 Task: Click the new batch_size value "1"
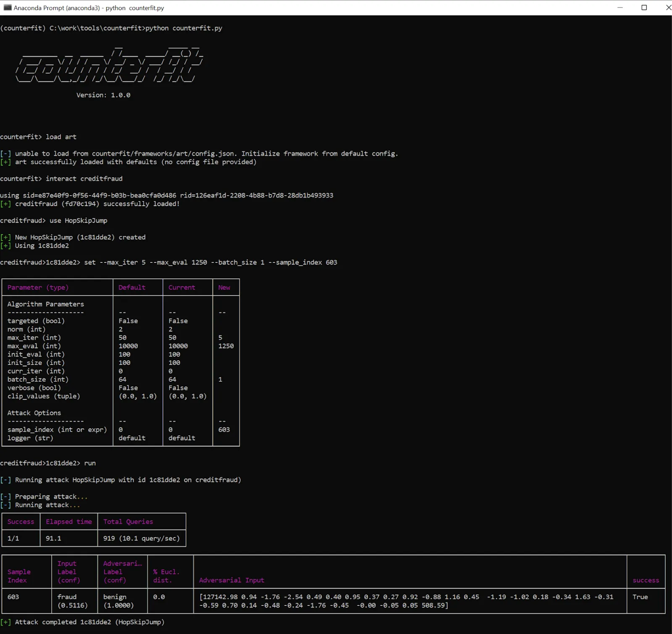tap(220, 380)
